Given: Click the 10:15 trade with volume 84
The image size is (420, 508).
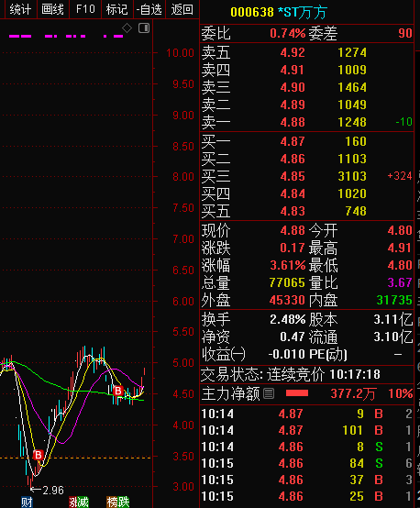Looking at the screenshot, I should [x=306, y=464].
